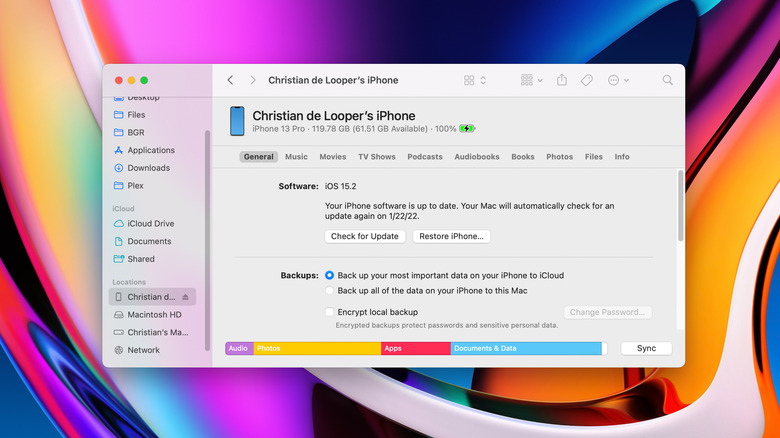Switch to the Movies tab

coord(333,157)
